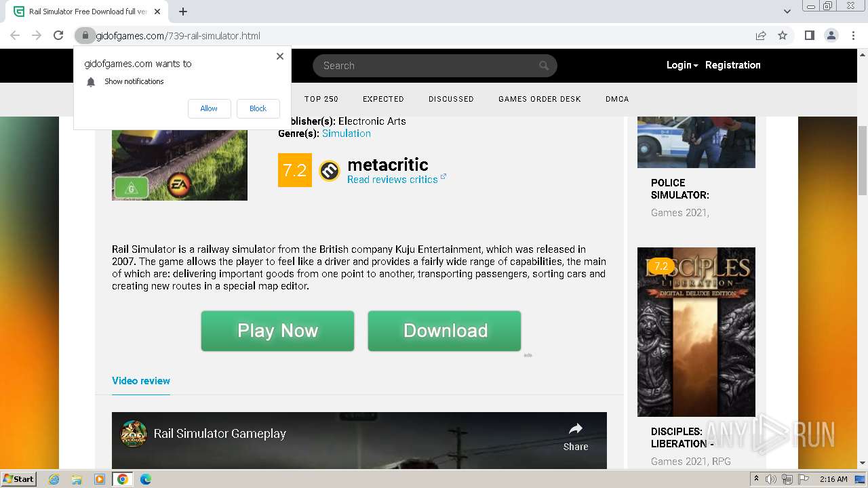Open the TOP 250 menu item
The image size is (868, 488).
pos(321,99)
